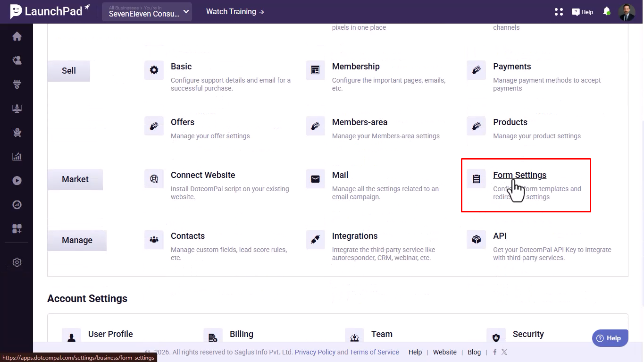
Task: Click the Watch Training link
Action: pos(235,12)
